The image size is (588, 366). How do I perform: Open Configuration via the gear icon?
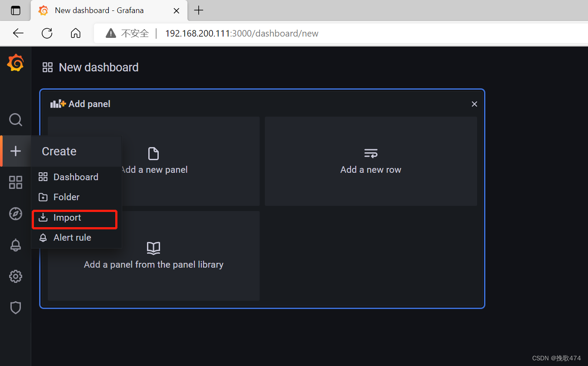[16, 276]
